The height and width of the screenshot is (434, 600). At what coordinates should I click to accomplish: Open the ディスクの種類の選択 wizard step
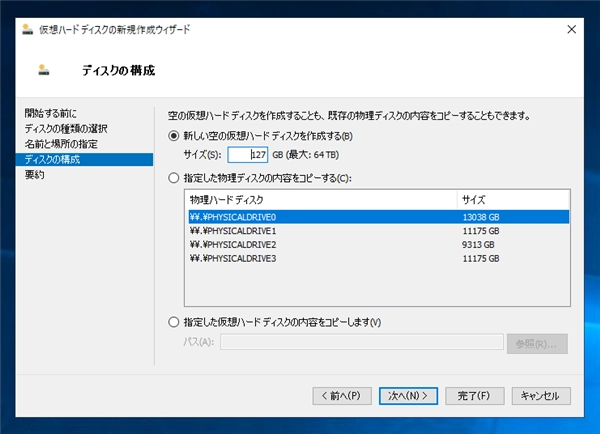[x=66, y=129]
